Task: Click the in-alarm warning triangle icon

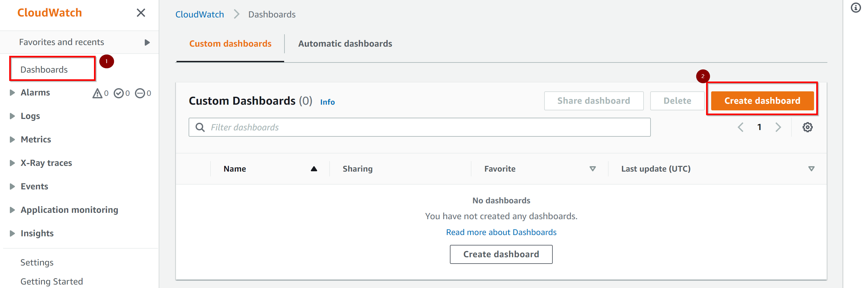Action: pos(97,93)
